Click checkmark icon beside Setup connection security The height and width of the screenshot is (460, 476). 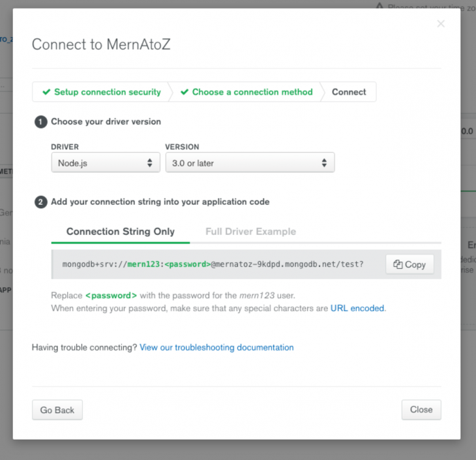46,92
